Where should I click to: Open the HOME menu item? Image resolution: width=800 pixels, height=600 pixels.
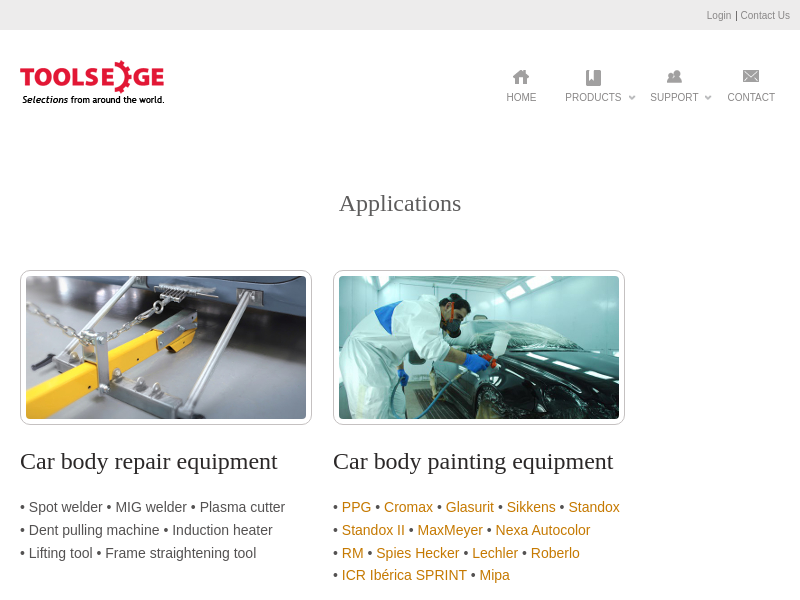tap(521, 97)
